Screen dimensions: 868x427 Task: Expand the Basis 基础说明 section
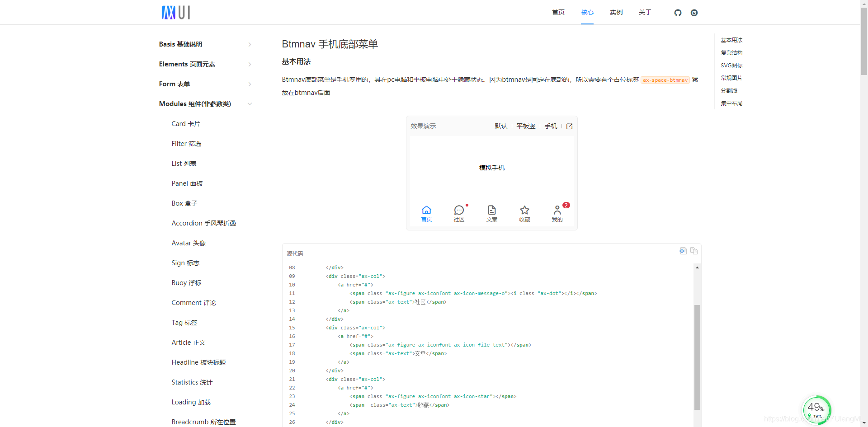pos(204,44)
